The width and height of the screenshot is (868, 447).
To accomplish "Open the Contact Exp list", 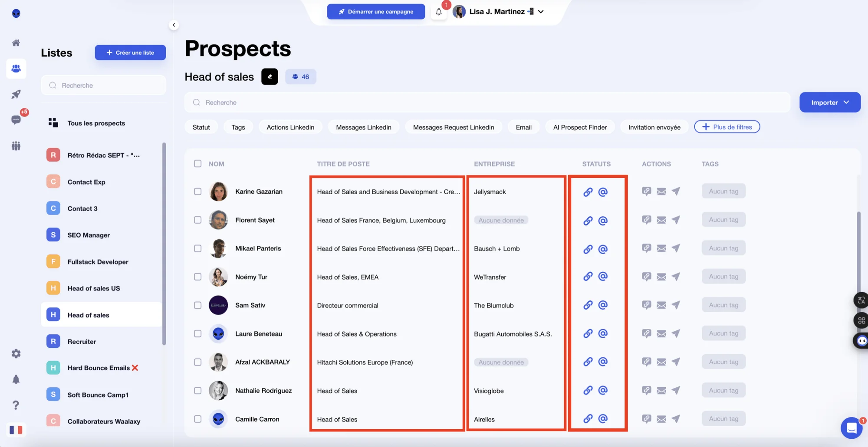I will pyautogui.click(x=102, y=182).
